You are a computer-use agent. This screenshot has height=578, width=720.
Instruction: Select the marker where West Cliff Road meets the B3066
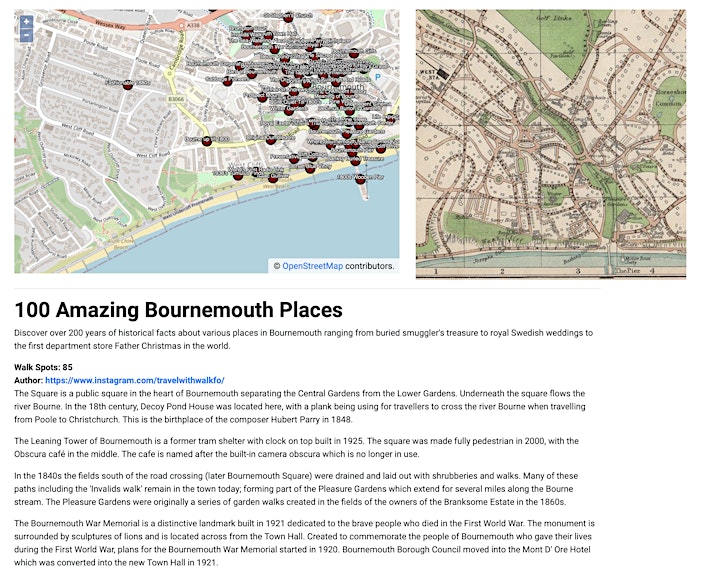[207, 141]
